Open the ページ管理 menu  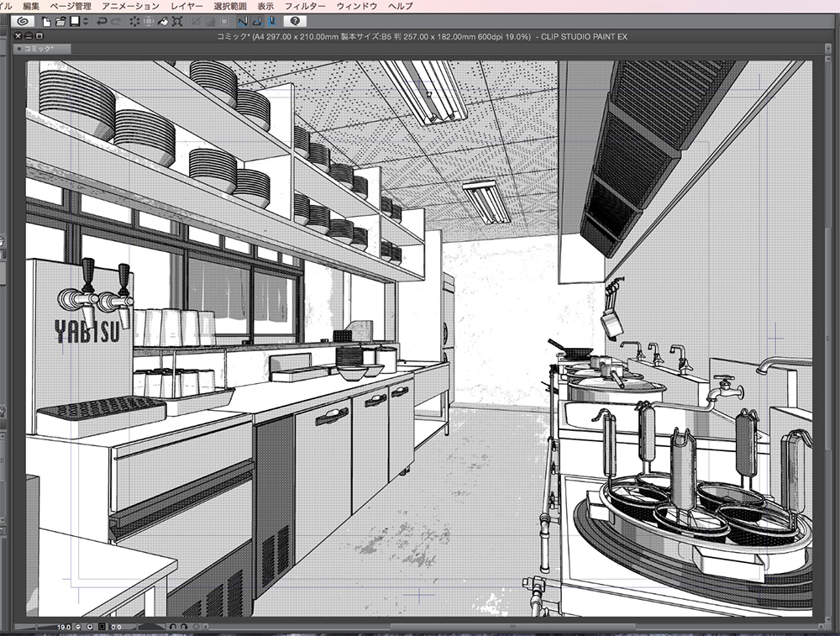[x=71, y=6]
